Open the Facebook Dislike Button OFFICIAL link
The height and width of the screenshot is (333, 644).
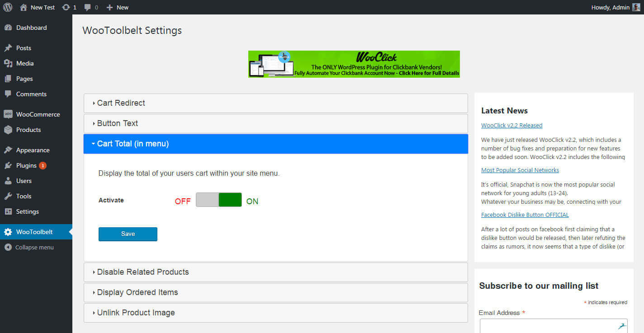(x=525, y=215)
